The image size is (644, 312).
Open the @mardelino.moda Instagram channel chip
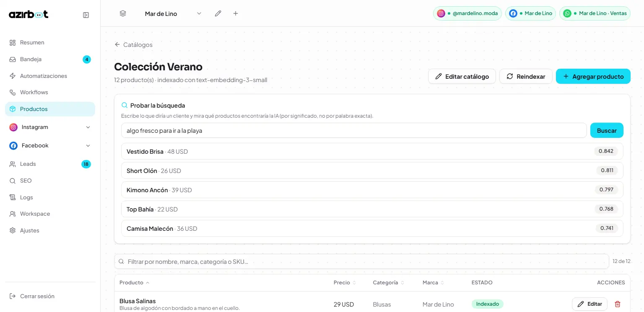click(x=467, y=13)
